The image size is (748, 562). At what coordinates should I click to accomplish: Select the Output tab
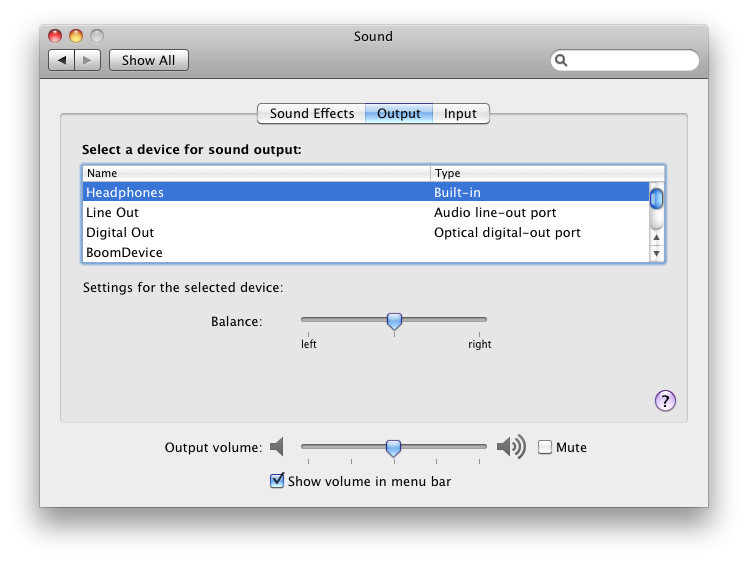399,114
